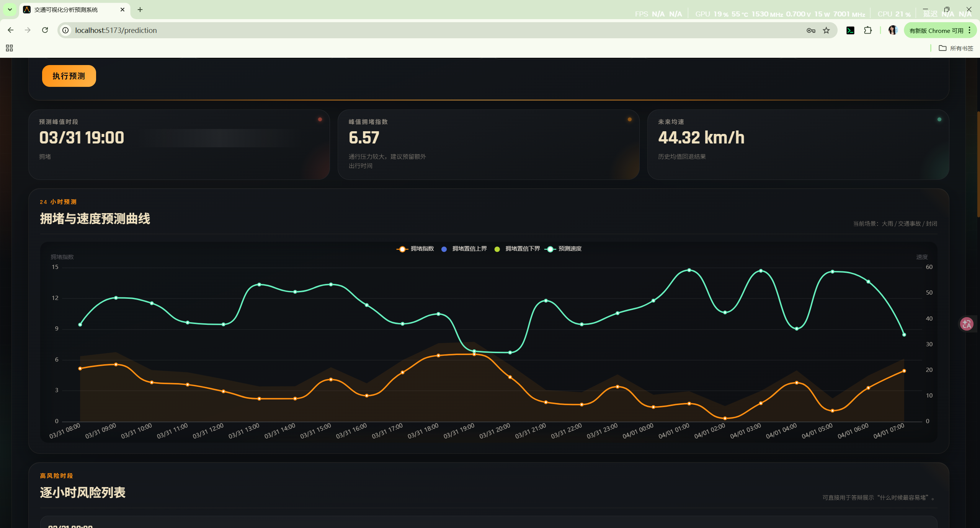Open Chrome three-dot menu
The image size is (980, 528).
970,30
